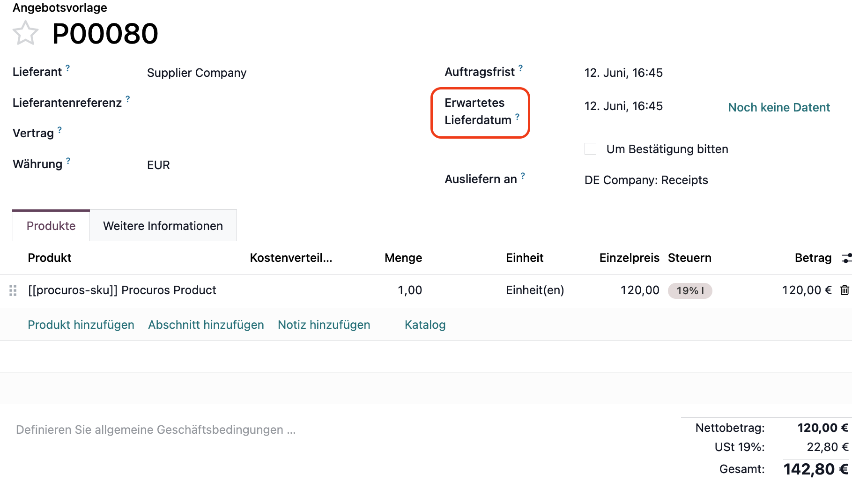The image size is (852, 504).
Task: Select the line Betrag 120,00 €
Action: tap(807, 290)
